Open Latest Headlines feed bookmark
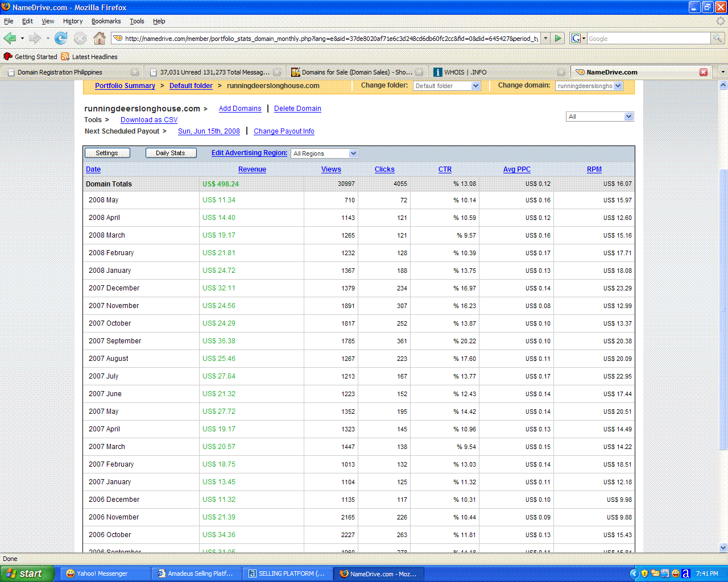728x582 pixels. pyautogui.click(x=94, y=57)
